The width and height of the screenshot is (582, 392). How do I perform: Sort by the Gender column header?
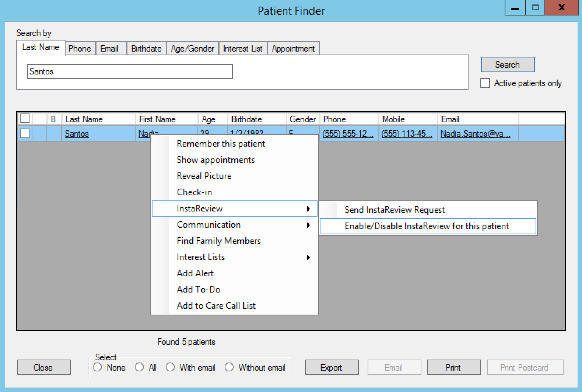(303, 119)
